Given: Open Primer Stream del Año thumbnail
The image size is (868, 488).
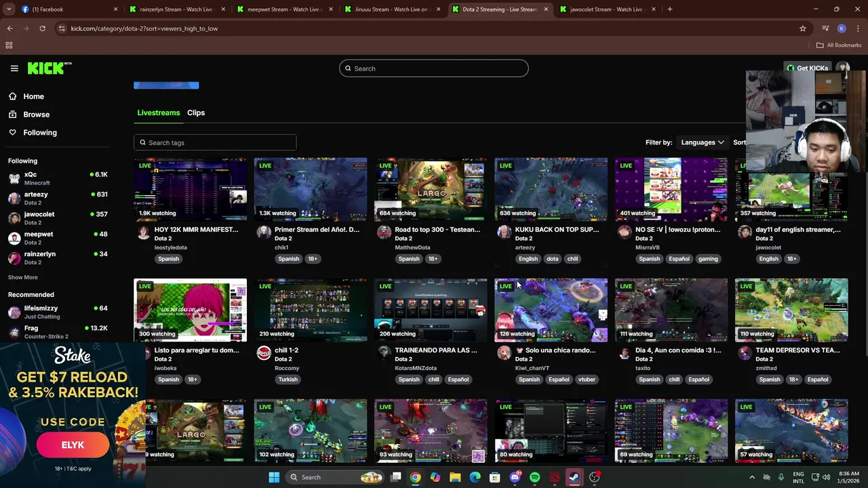Looking at the screenshot, I should point(311,189).
